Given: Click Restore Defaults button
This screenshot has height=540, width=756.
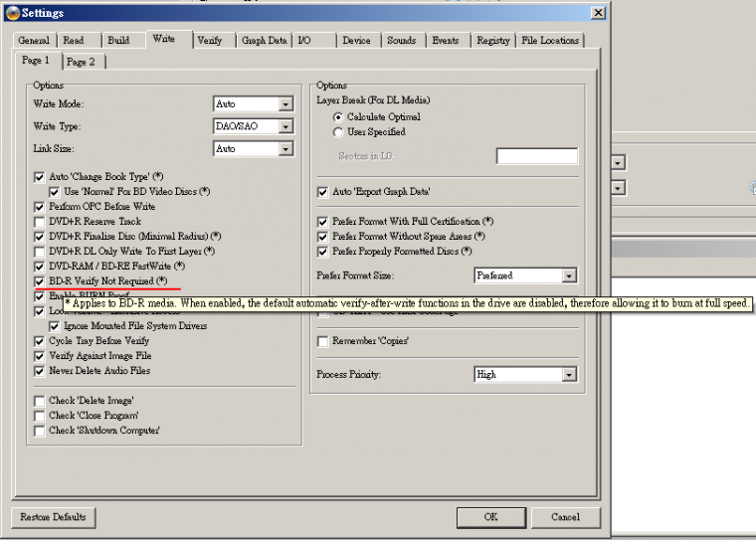Looking at the screenshot, I should (53, 517).
